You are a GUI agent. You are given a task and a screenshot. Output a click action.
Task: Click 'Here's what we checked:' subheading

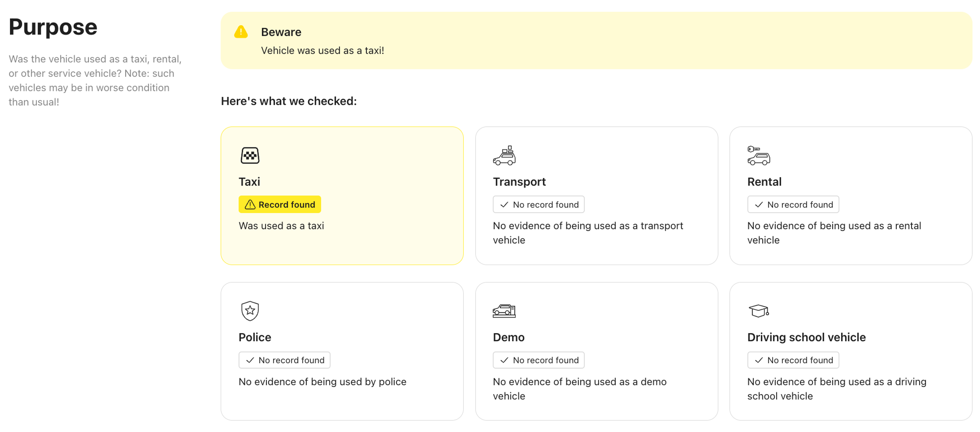point(289,101)
